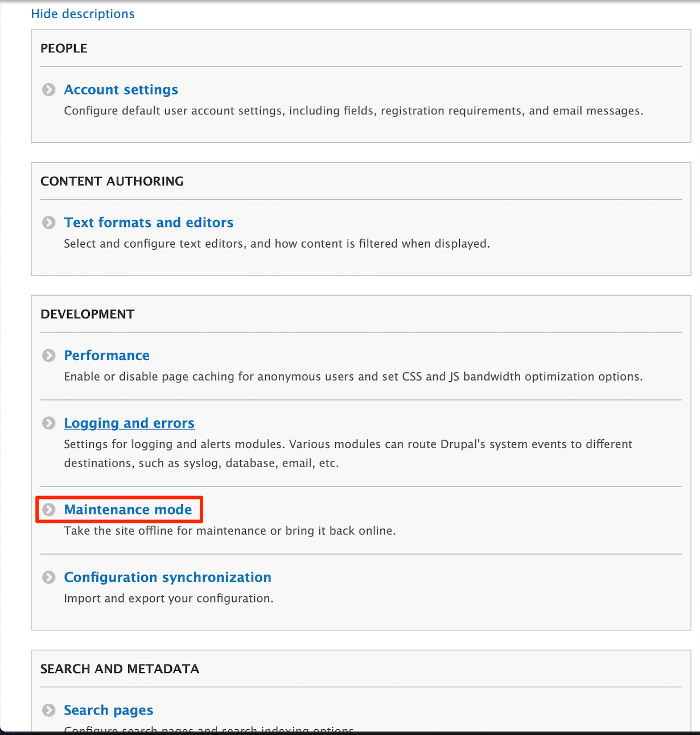
Task: Open the Maintenance mode page
Action: [128, 510]
